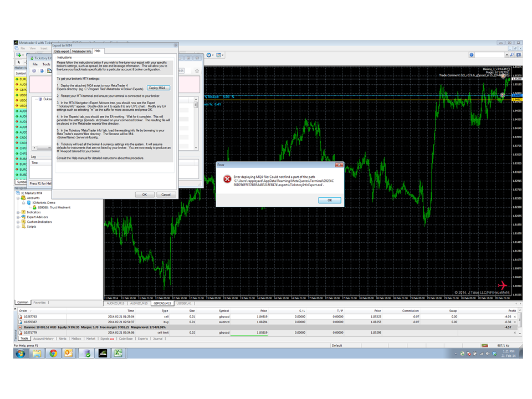Collapse the ICMarkets-Demo tree node

[x=23, y=203]
